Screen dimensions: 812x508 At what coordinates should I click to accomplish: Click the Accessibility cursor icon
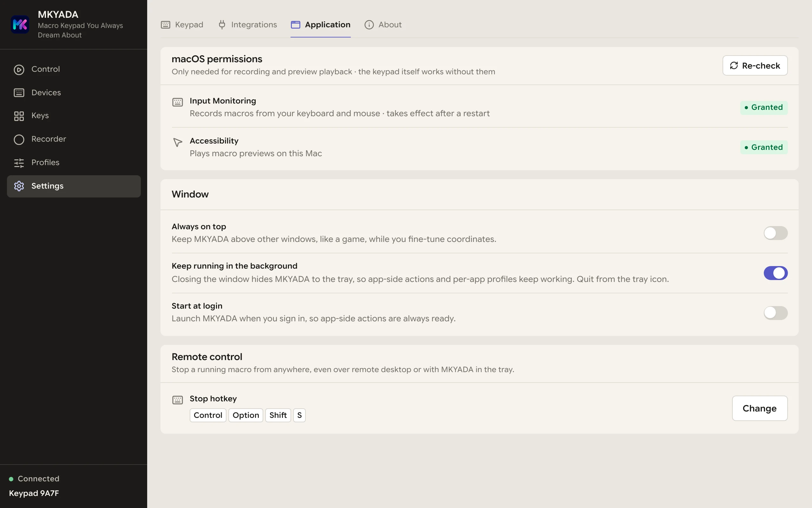pyautogui.click(x=178, y=142)
